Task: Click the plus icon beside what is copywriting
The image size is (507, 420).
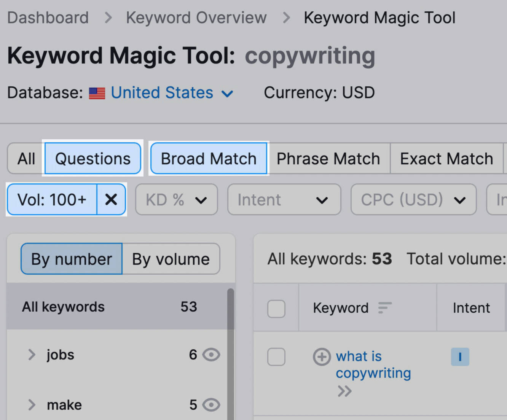Action: 322,357
